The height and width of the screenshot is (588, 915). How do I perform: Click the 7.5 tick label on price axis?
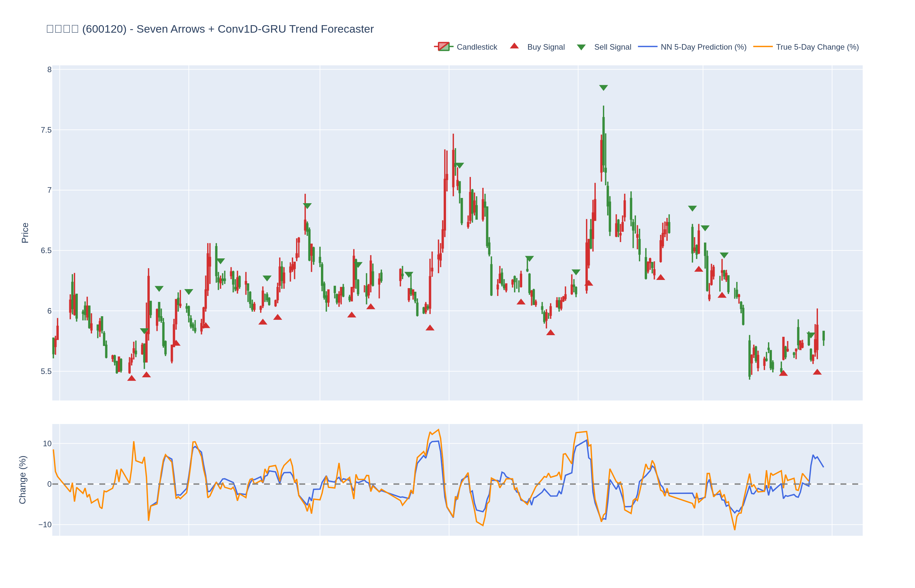(x=46, y=130)
